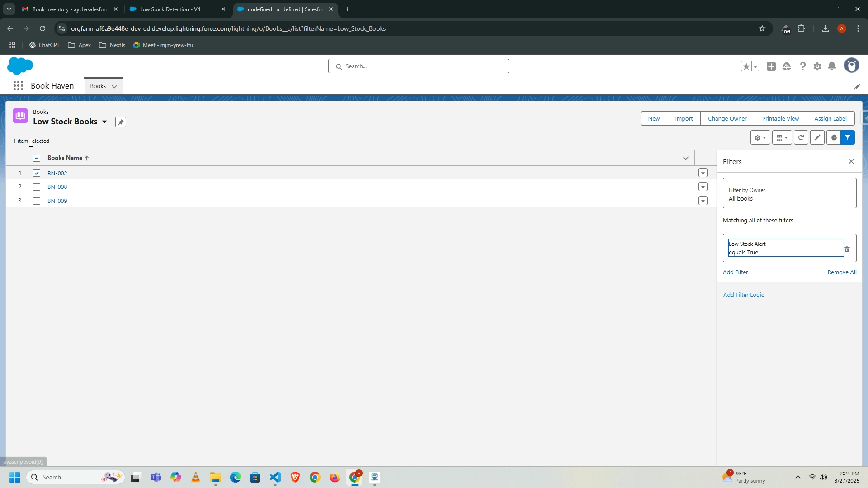Screen dimensions: 868x488
Task: Click the Printable View button
Action: 780,118
